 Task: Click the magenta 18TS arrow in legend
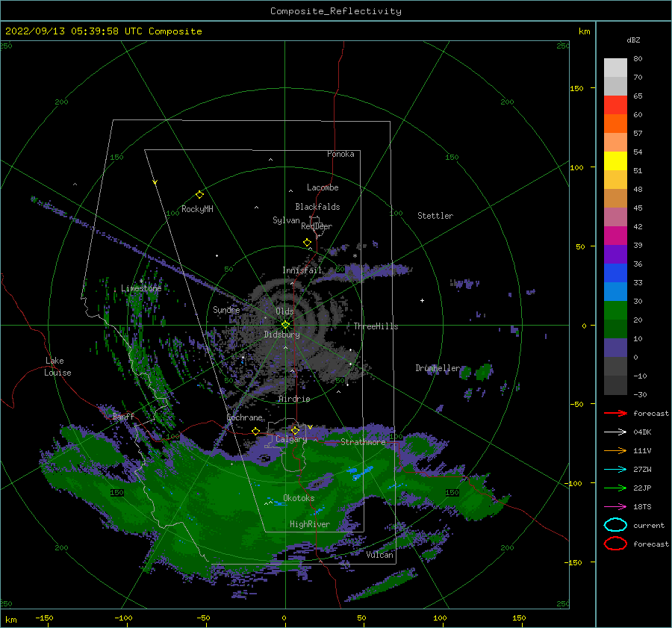[x=615, y=507]
